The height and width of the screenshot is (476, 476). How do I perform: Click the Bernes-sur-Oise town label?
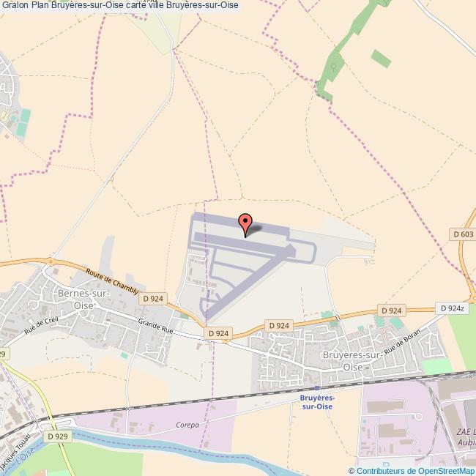[x=83, y=300]
